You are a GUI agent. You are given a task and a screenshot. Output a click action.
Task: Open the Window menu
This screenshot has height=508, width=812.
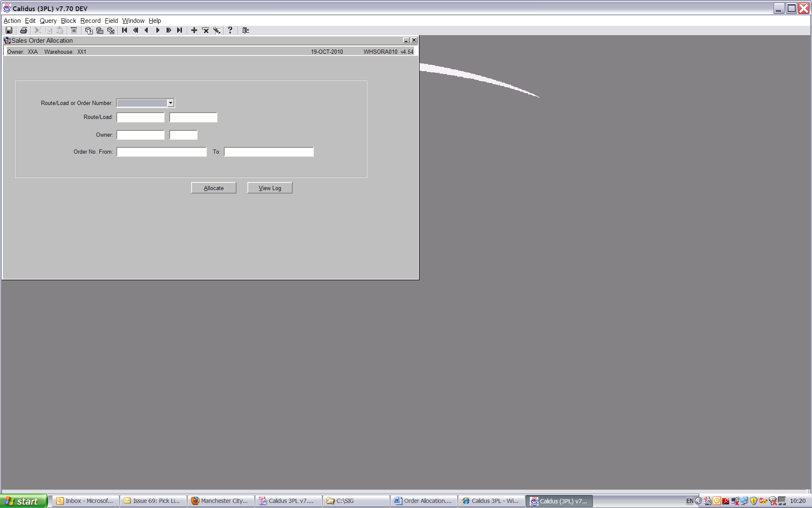(x=133, y=21)
